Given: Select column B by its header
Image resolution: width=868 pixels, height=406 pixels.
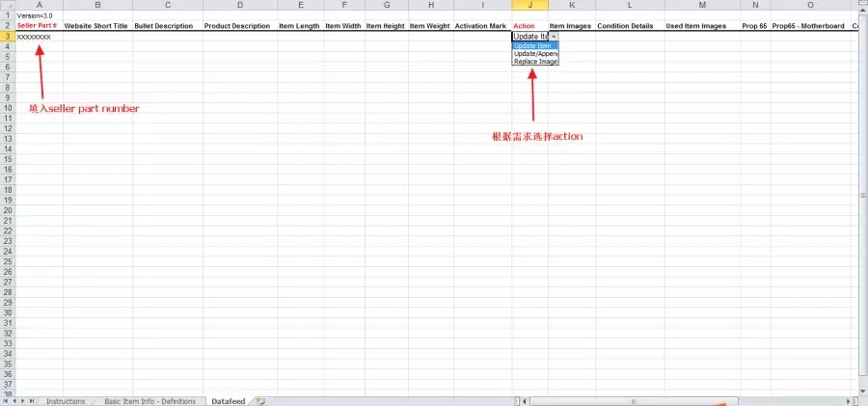Looking at the screenshot, I should (x=98, y=5).
